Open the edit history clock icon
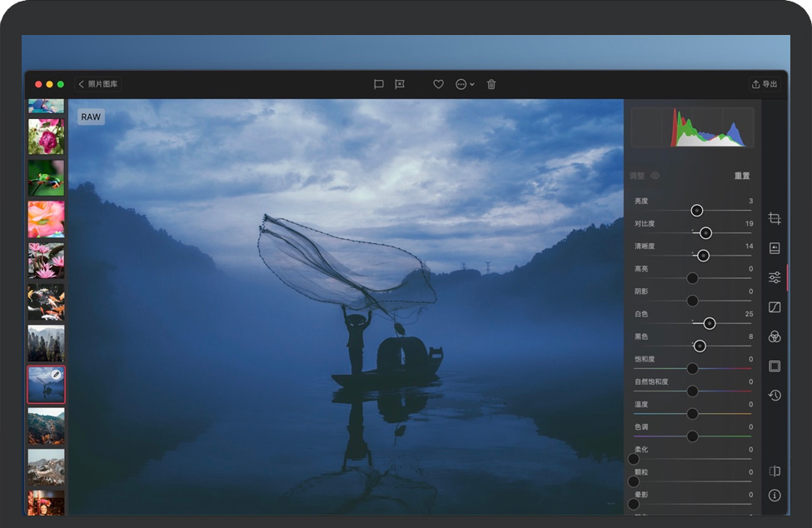 point(775,396)
